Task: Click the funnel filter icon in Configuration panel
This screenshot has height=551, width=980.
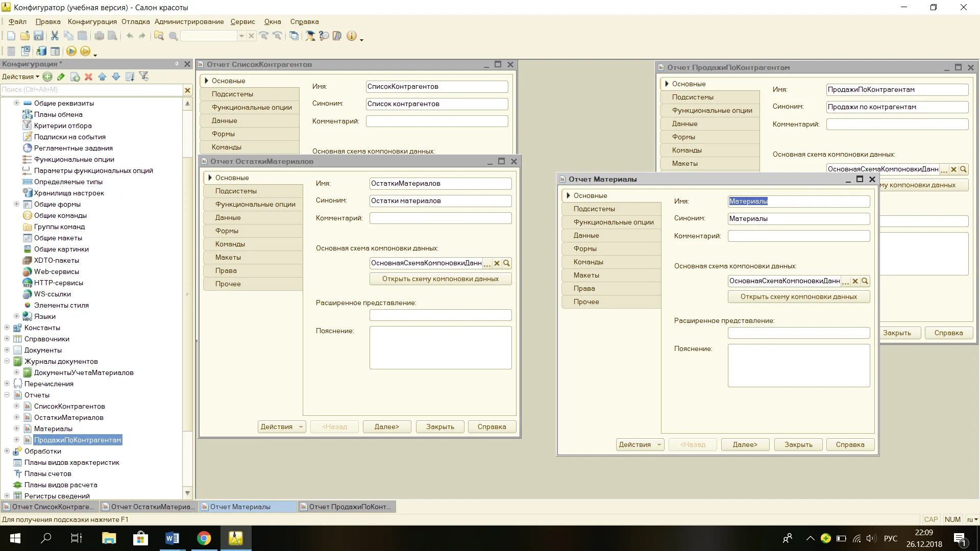Action: (144, 77)
